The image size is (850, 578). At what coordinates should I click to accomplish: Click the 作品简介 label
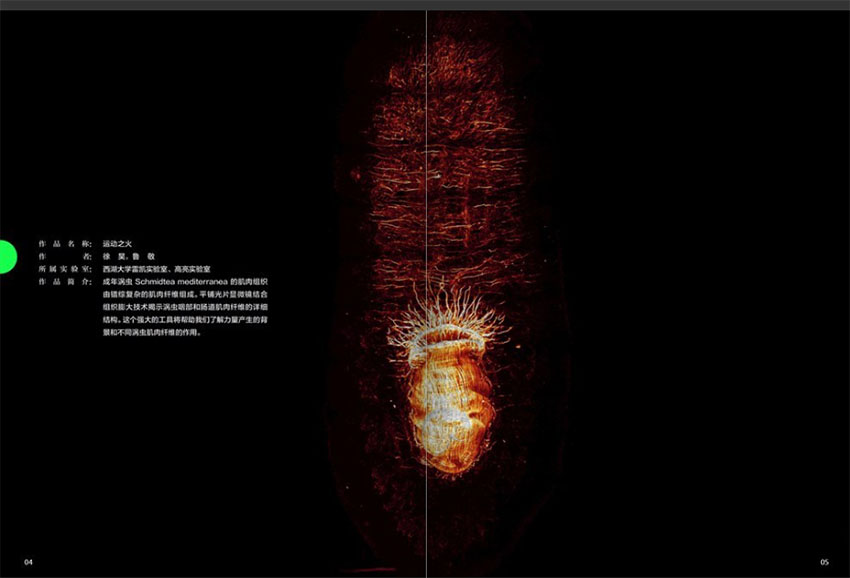(x=65, y=282)
